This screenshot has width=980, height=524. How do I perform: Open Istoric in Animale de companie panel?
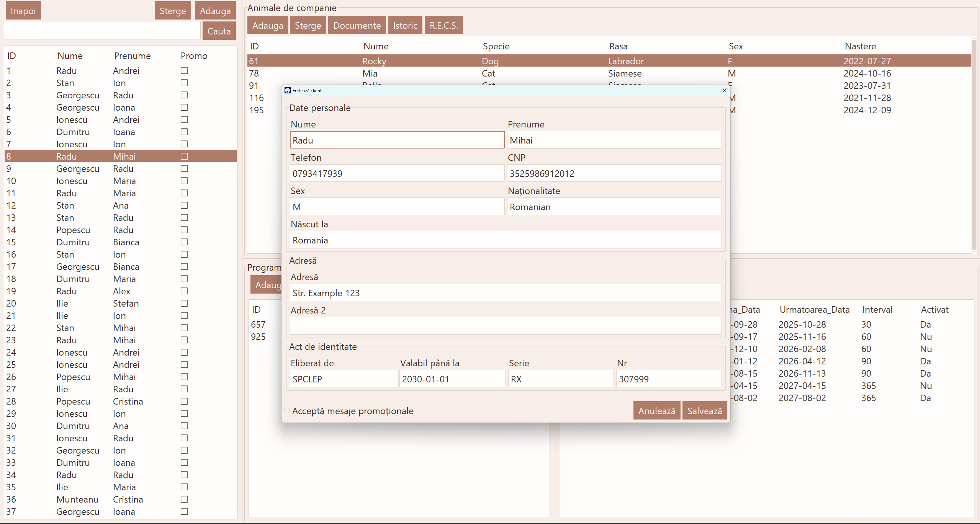click(405, 25)
